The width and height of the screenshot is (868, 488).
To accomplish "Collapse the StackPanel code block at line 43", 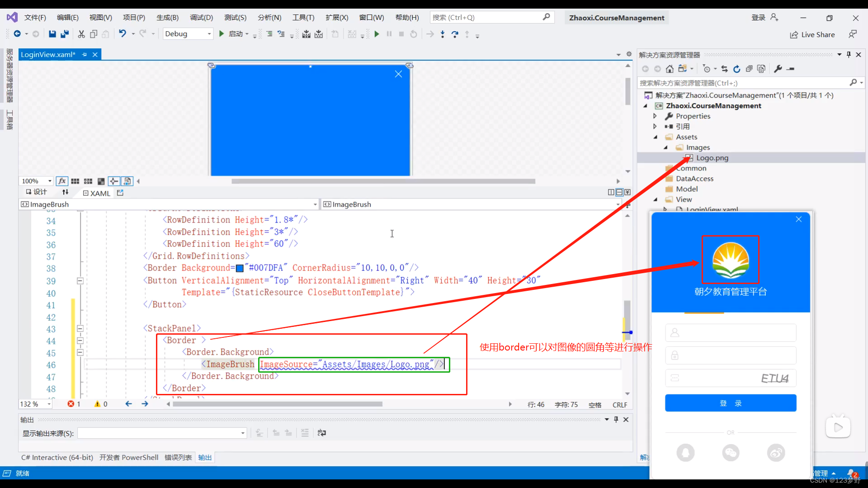I will 80,329.
